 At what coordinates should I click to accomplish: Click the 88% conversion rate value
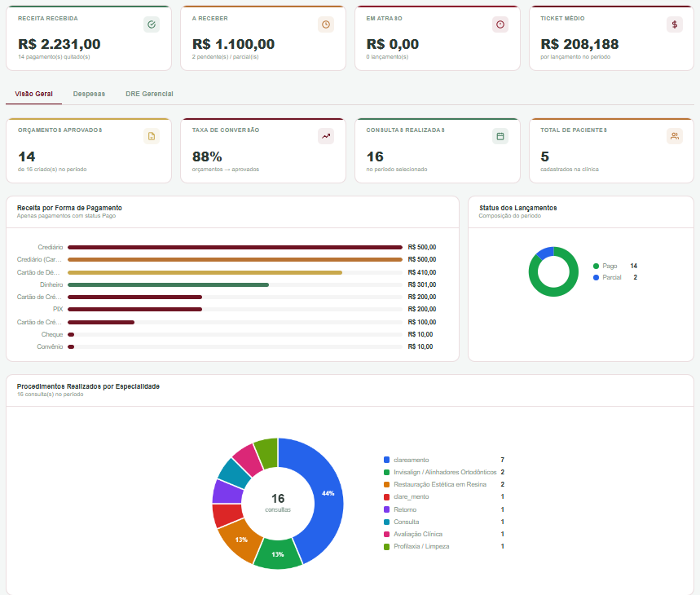207,156
